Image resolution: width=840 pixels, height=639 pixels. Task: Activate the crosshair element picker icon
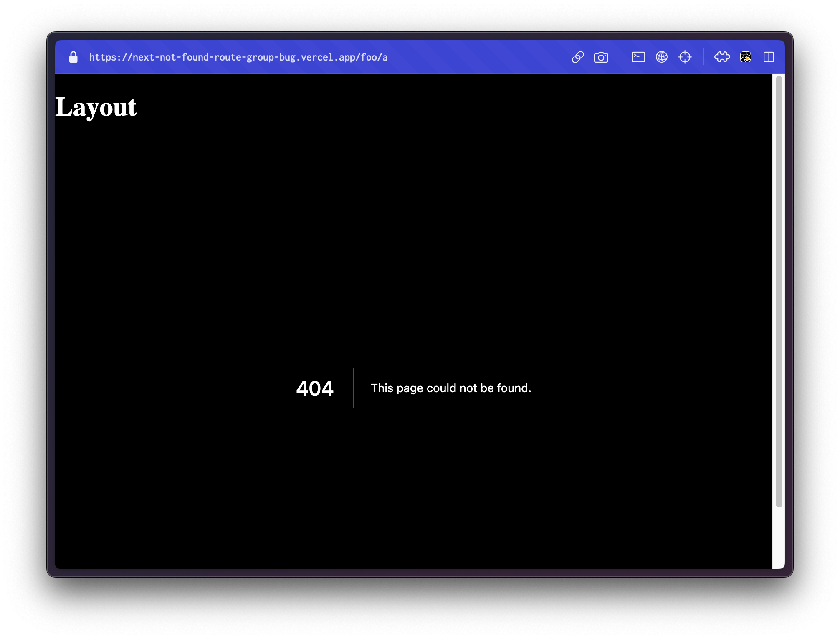(685, 57)
